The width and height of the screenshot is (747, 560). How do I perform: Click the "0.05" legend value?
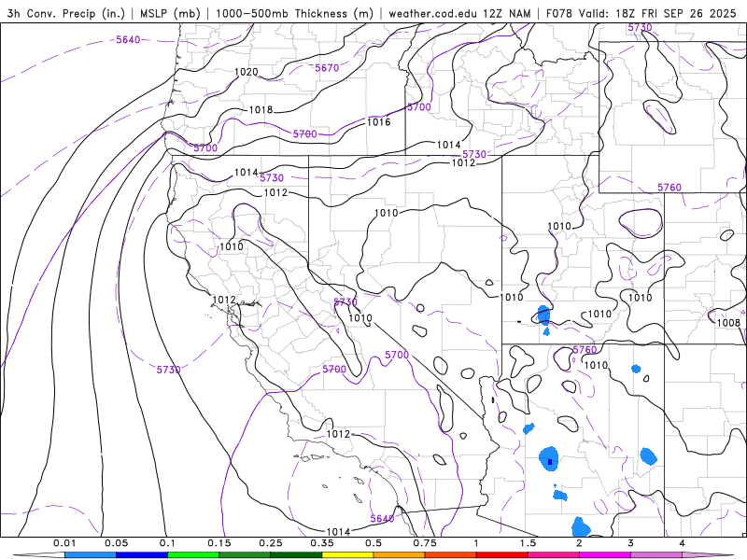116,543
